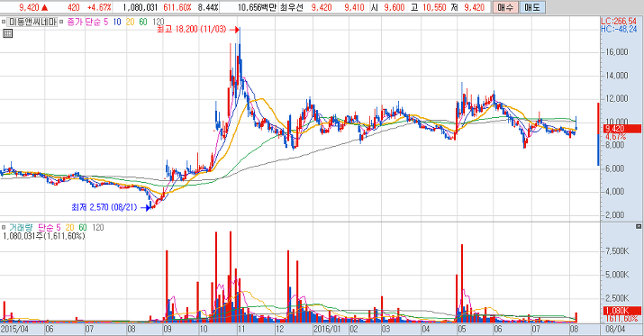The image size is (644, 336).
Task: Click the 611.60% volume ratio in the top bar
Action: point(177,7)
